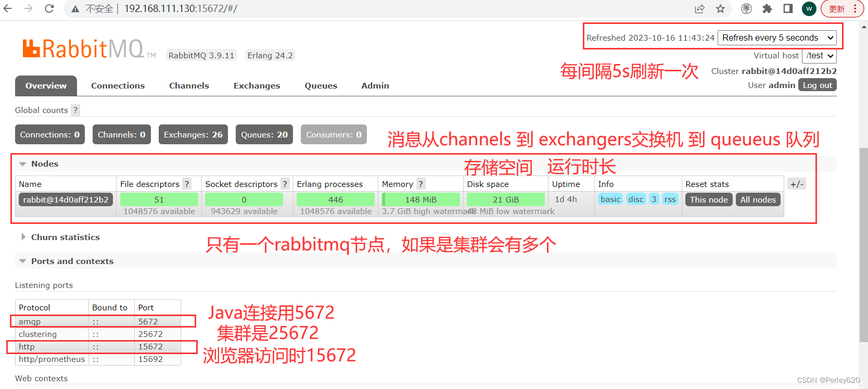Click the share page icon in address bar

click(699, 8)
